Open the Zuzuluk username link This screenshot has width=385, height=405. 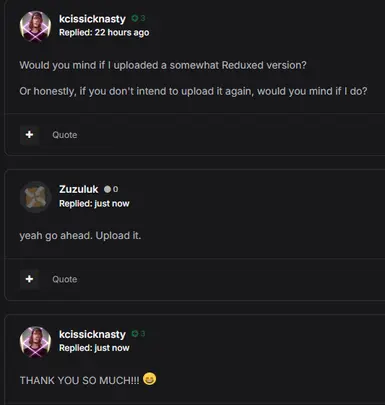79,189
